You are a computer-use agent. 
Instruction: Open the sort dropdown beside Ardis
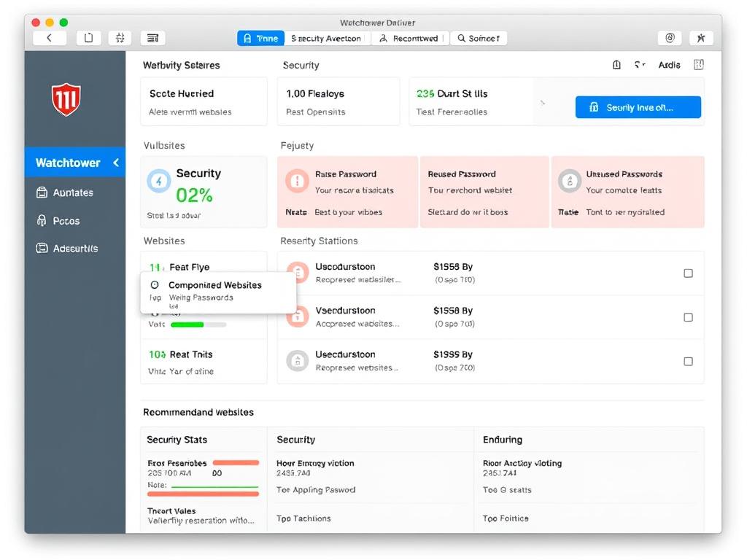[x=639, y=64]
